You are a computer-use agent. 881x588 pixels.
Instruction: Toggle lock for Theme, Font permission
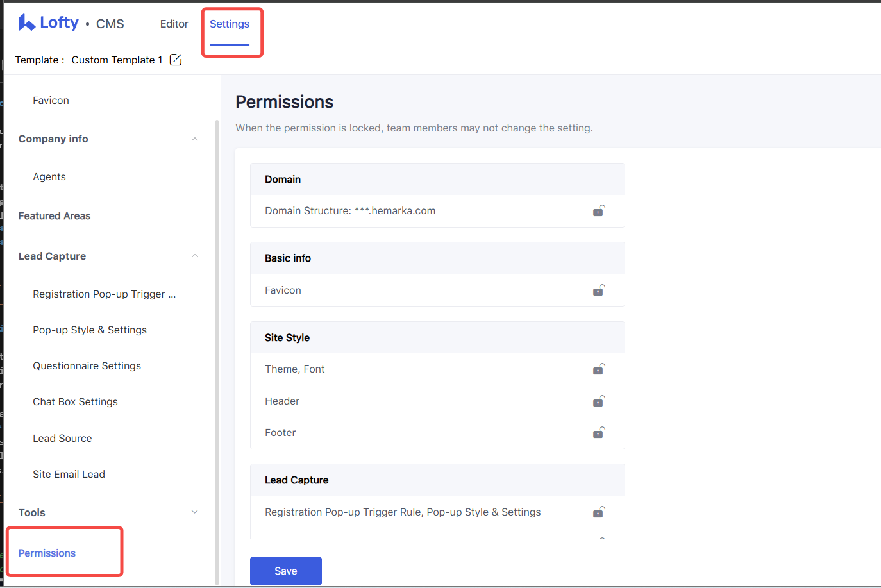pyautogui.click(x=598, y=369)
